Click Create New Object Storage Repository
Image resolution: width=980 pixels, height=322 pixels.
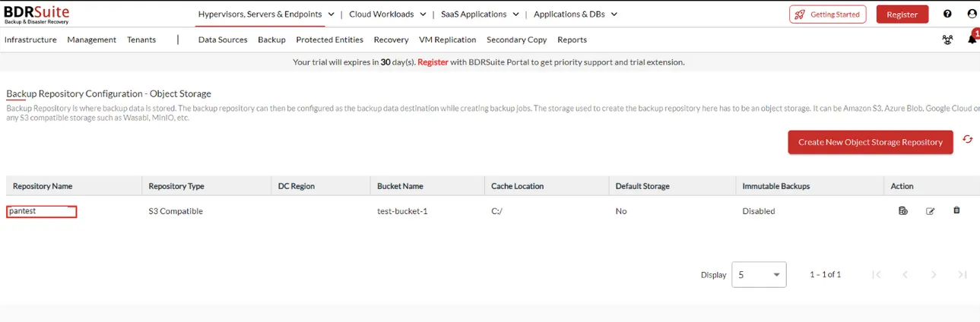870,142
